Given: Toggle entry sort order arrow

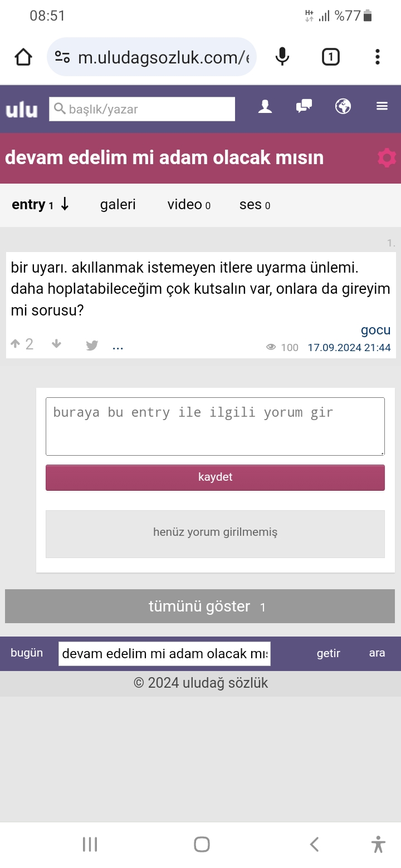Looking at the screenshot, I should coord(65,204).
